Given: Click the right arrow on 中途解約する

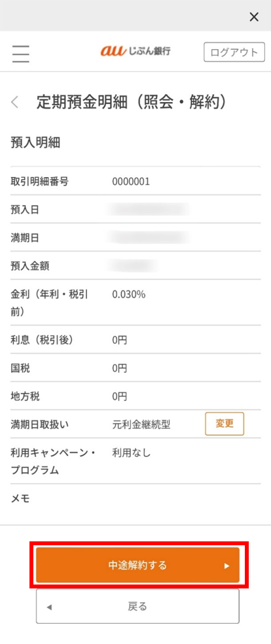Looking at the screenshot, I should click(226, 566).
